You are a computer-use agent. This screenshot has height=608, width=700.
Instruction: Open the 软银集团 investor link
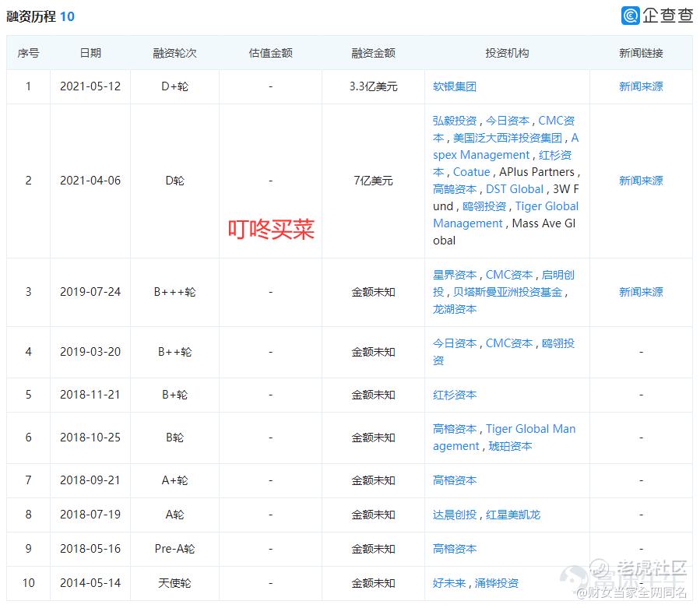click(x=455, y=86)
